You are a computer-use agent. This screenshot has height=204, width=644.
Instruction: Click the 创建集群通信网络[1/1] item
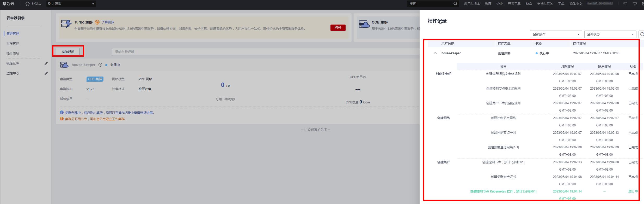503,147
